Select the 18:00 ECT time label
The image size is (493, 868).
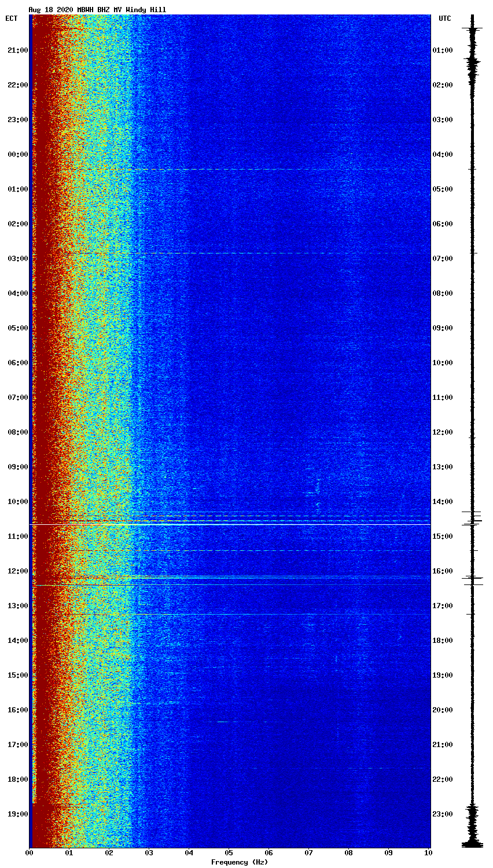click(x=18, y=779)
